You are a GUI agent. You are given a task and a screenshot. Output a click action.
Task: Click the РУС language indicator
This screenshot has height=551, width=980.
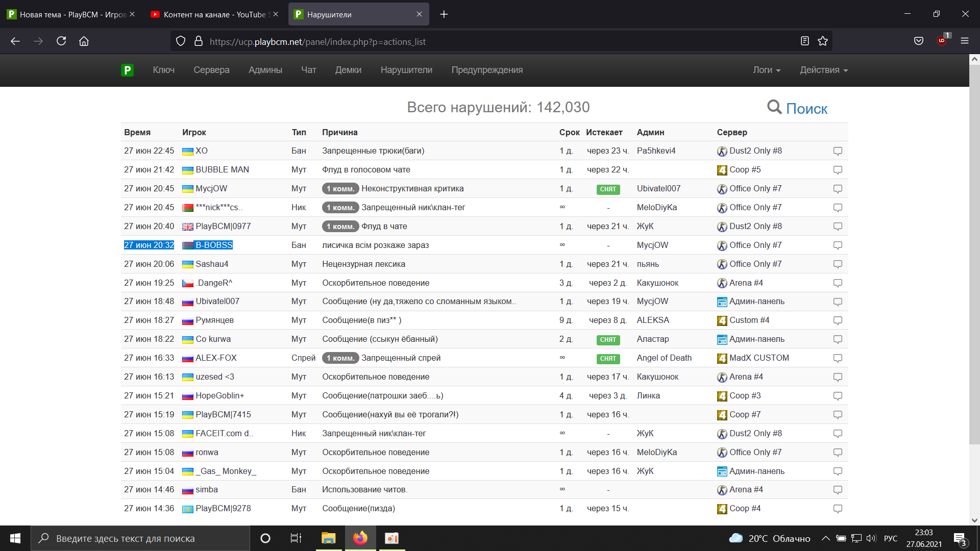(891, 538)
